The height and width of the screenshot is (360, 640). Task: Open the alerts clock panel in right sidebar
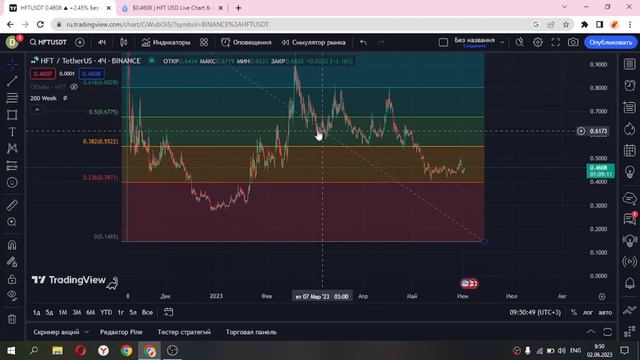(630, 85)
